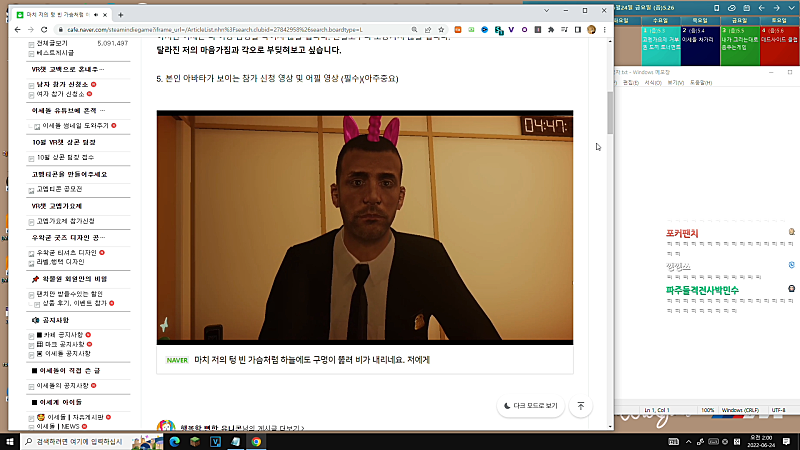Image resolution: width=800 pixels, height=450 pixels.
Task: Open Microsoft Edge from the taskbar
Action: point(174,441)
